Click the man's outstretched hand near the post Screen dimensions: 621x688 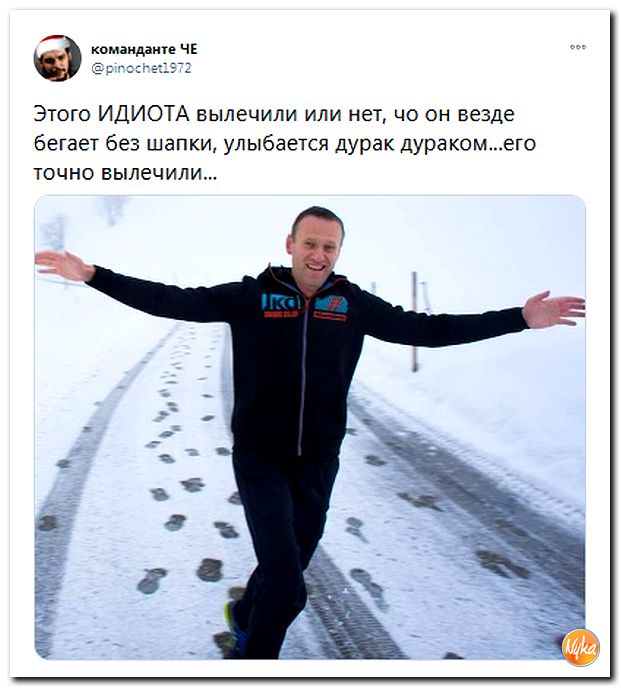coord(552,310)
